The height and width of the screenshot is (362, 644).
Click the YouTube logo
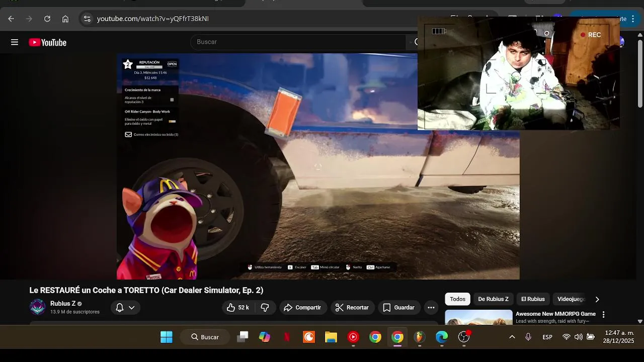48,42
